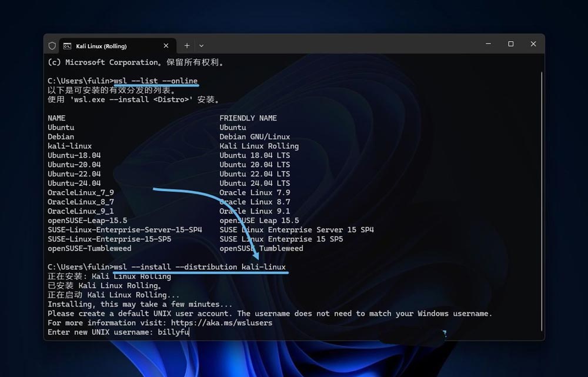Click openSUSE-Tumbleweed in the NAME column
Image resolution: width=588 pixels, height=377 pixels.
coord(89,248)
